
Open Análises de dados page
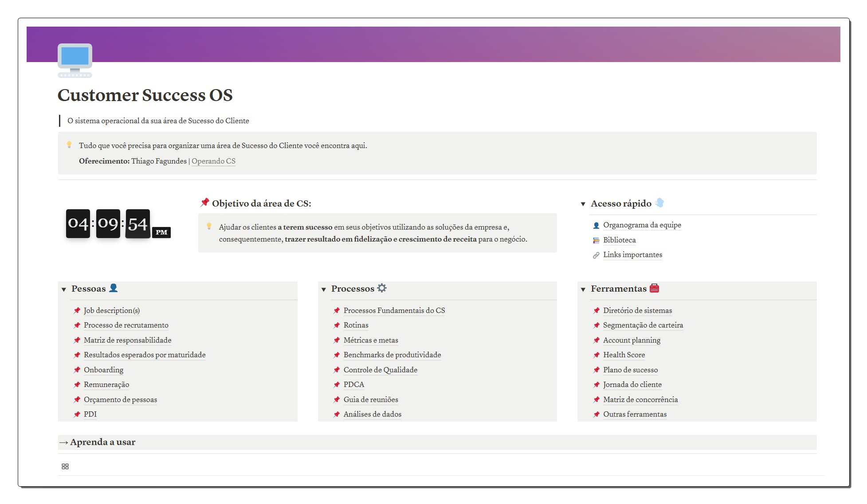(373, 414)
